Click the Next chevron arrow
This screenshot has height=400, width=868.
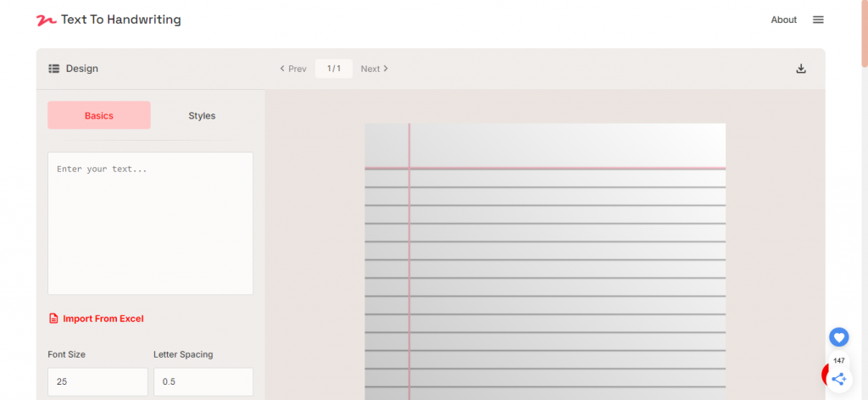point(386,69)
